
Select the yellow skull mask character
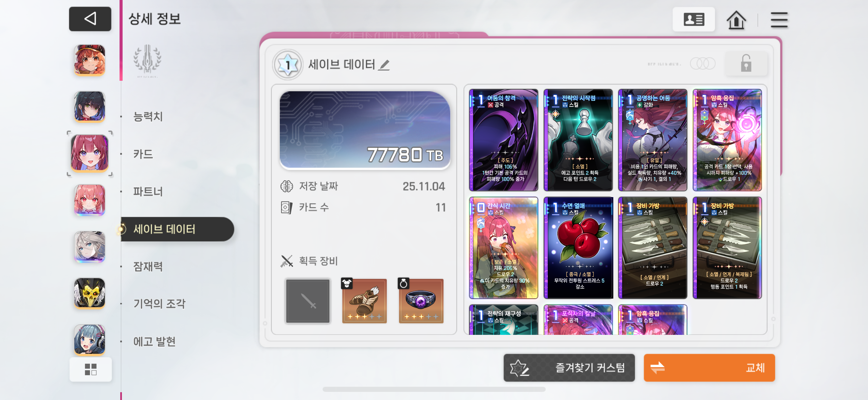tap(90, 293)
